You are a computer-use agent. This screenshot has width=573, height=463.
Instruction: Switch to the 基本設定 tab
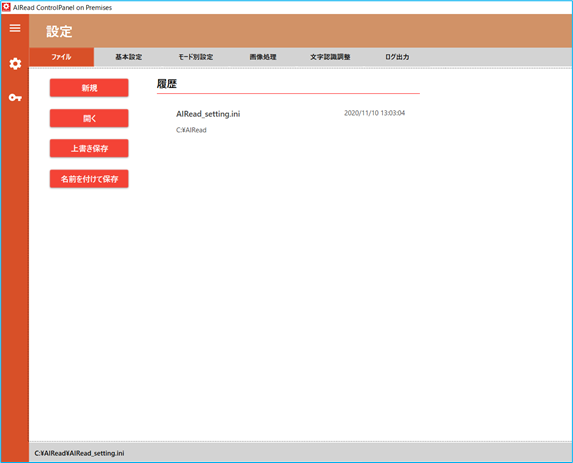pyautogui.click(x=129, y=57)
